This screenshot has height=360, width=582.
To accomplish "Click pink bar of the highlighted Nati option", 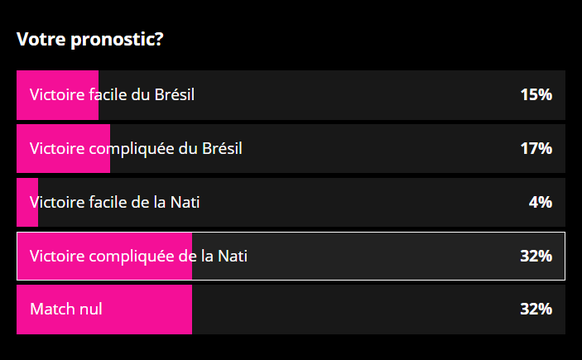I will click(105, 256).
